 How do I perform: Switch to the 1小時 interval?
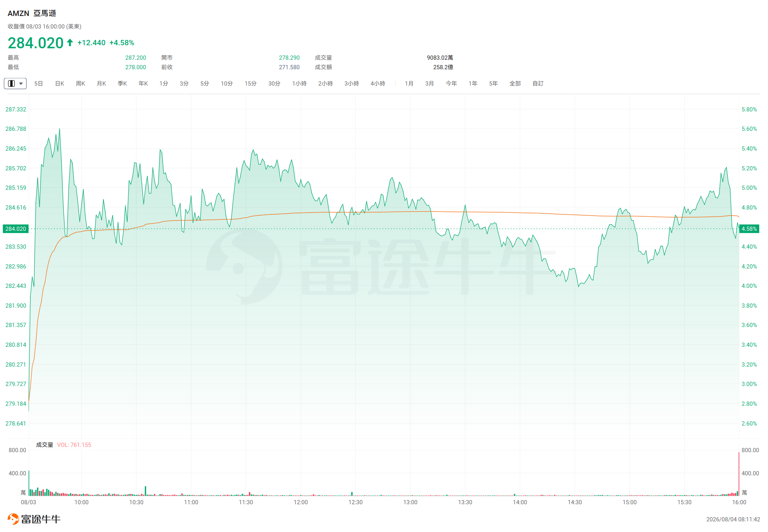tap(300, 83)
